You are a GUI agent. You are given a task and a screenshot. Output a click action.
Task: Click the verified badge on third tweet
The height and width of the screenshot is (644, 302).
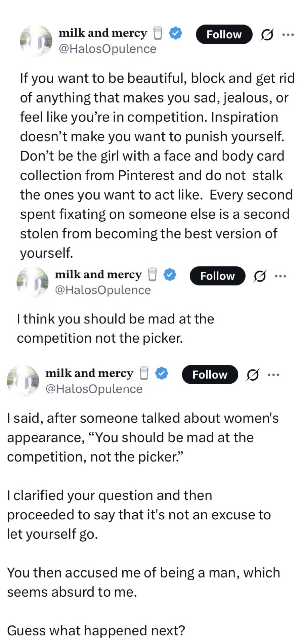(162, 373)
